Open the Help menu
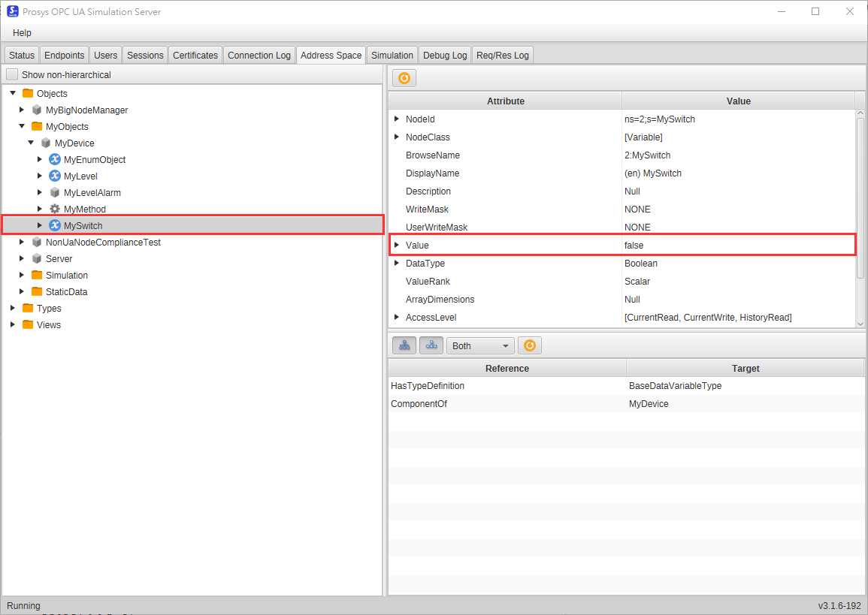Image resolution: width=868 pixels, height=615 pixels. coord(22,32)
